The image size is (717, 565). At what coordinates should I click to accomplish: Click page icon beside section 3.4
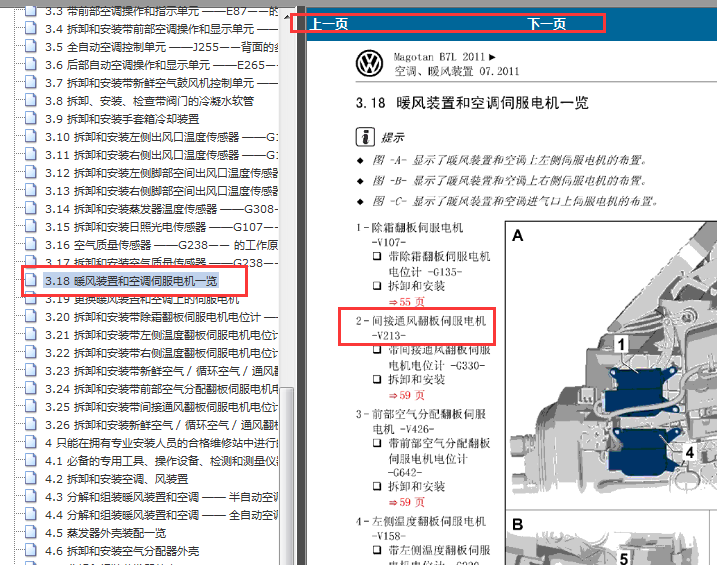click(x=31, y=28)
